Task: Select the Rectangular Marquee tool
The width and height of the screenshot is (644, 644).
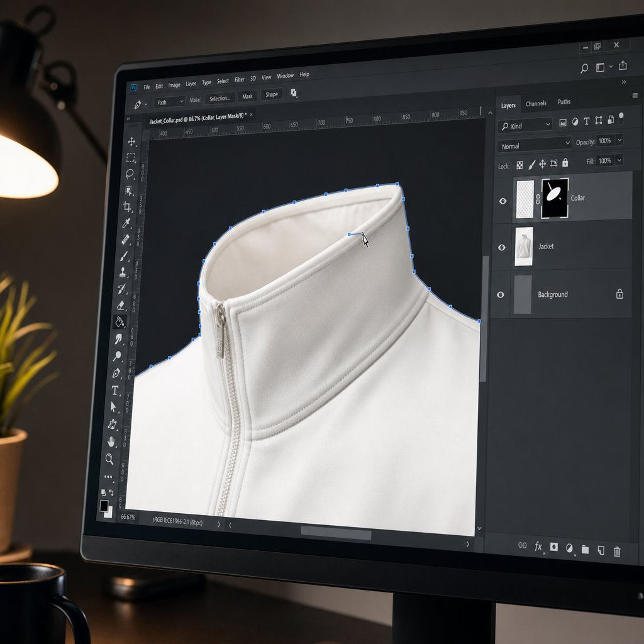Action: point(131,158)
